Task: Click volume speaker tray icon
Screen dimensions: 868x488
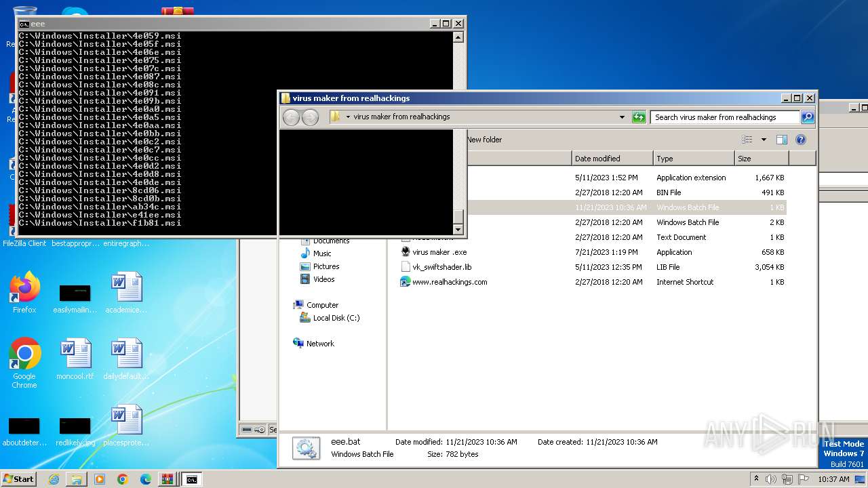Action: [x=771, y=479]
